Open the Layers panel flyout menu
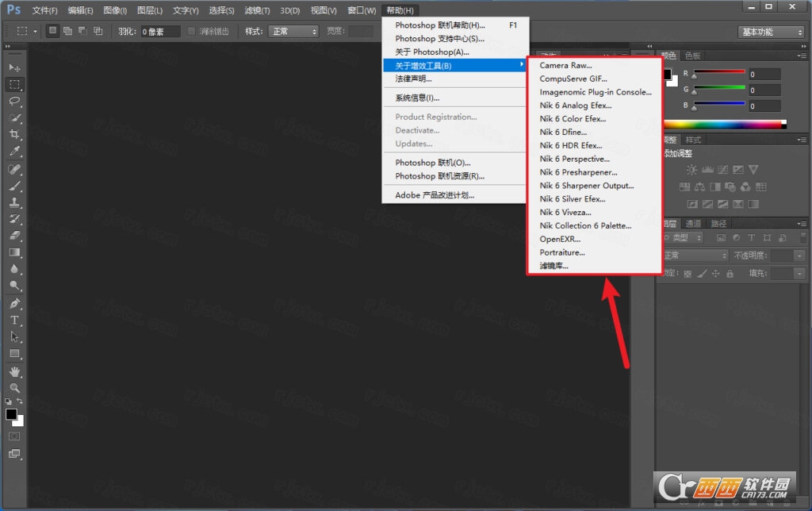 pyautogui.click(x=802, y=224)
